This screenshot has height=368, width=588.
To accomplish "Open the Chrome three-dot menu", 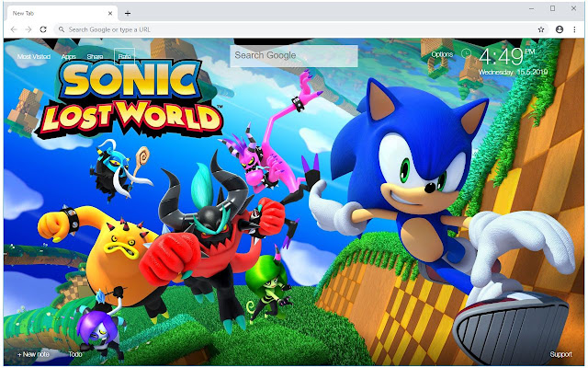I will pyautogui.click(x=574, y=29).
